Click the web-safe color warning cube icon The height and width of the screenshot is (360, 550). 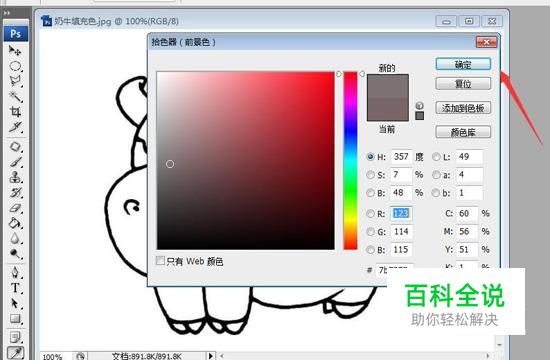[x=420, y=105]
